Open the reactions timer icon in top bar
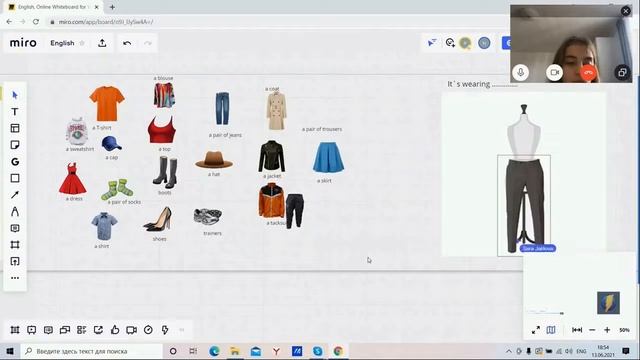 coord(450,42)
